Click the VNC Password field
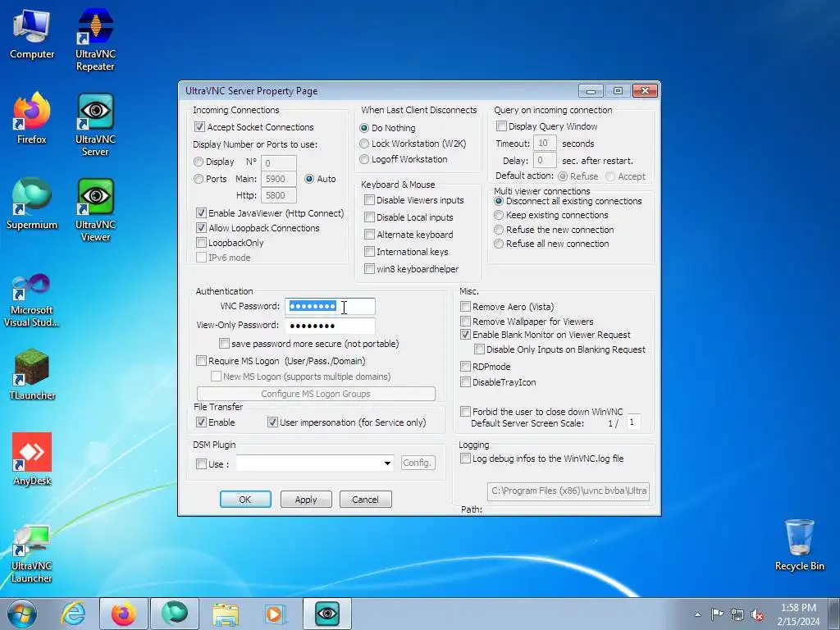This screenshot has height=630, width=840. [330, 307]
